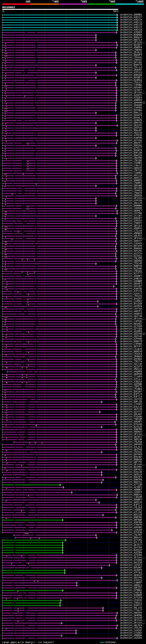Viewport: 146px width, 644px height.
Task: Select the UniRef100_Q8H7S6 label
Action: tap(131, 123)
